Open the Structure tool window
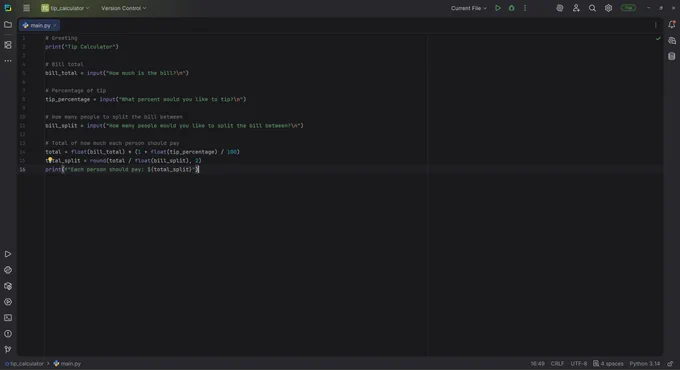The width and height of the screenshot is (680, 370). point(8,45)
